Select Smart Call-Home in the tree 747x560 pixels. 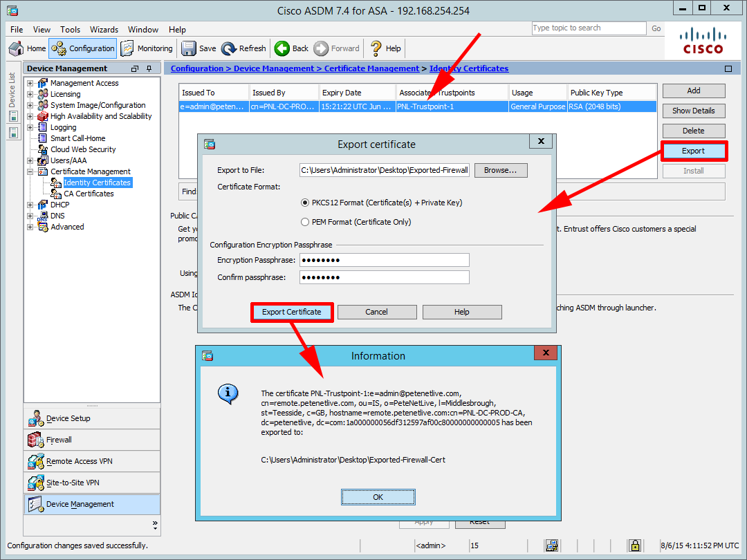click(x=77, y=138)
